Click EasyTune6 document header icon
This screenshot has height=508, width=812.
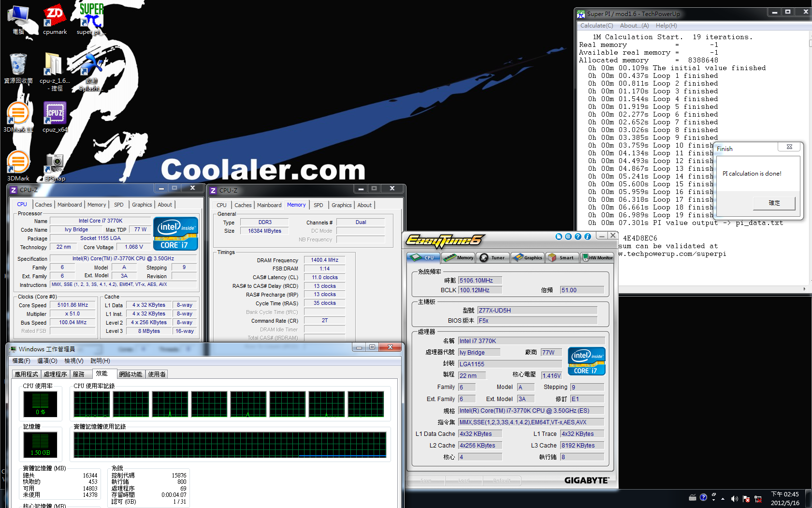pyautogui.click(x=559, y=237)
